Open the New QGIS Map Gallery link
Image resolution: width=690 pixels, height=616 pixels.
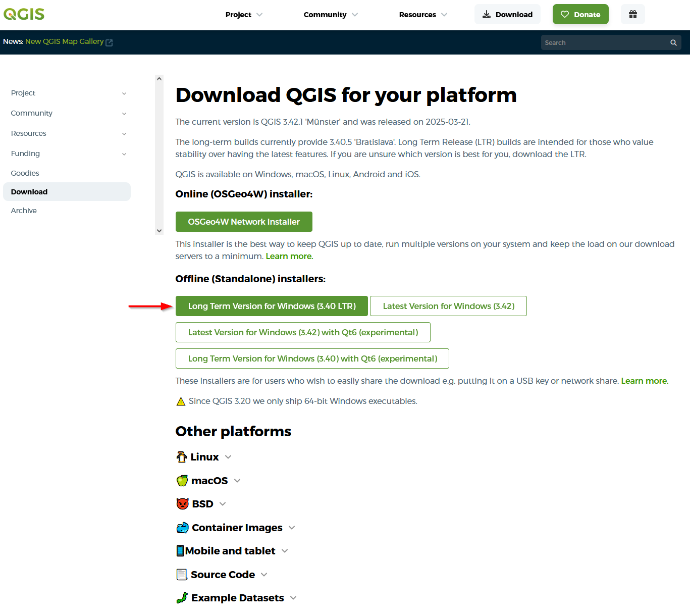click(65, 41)
